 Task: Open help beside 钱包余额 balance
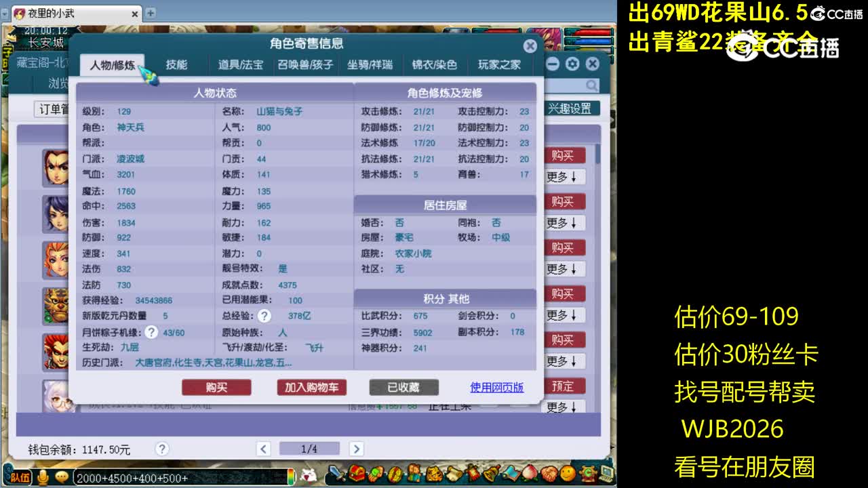[161, 447]
